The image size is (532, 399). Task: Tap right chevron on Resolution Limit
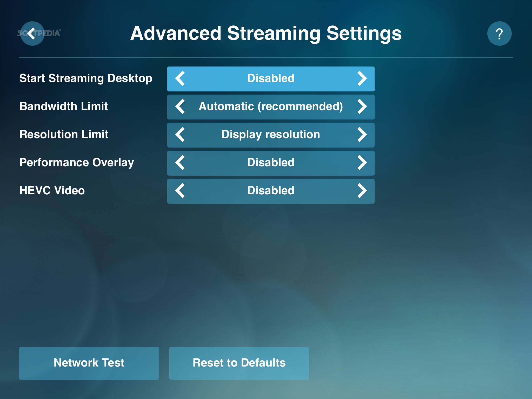click(362, 135)
